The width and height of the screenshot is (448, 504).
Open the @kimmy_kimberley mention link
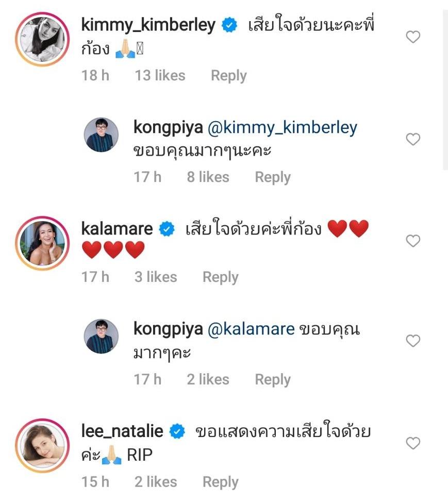282,128
